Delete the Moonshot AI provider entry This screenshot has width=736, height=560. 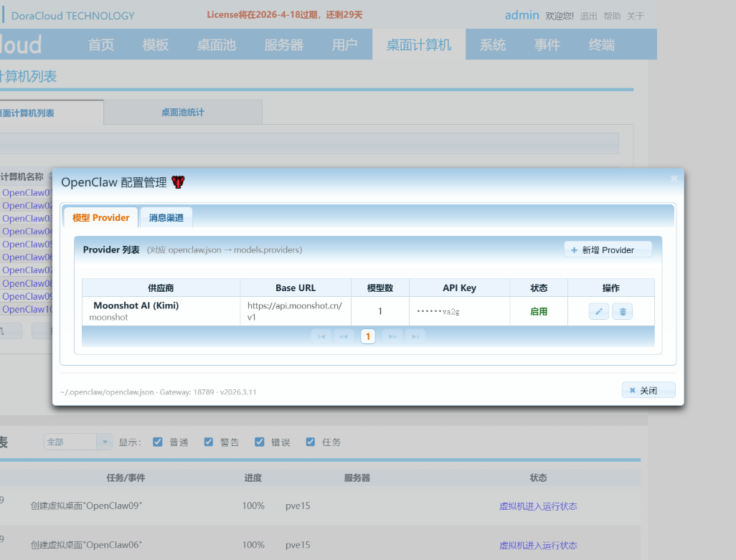pyautogui.click(x=623, y=311)
